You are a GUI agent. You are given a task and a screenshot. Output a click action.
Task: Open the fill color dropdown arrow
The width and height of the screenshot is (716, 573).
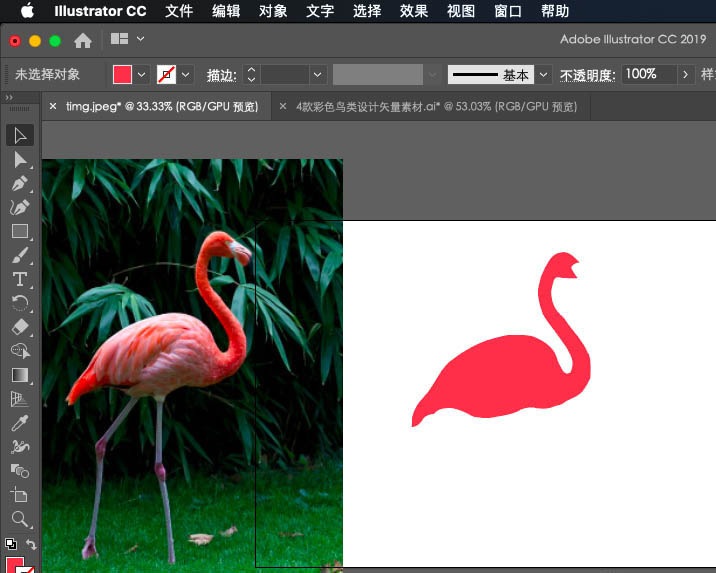click(x=141, y=75)
